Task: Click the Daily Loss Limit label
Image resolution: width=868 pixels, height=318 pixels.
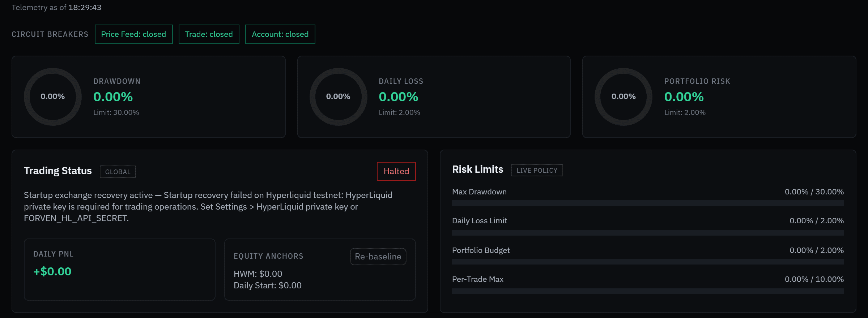Action: pos(480,221)
